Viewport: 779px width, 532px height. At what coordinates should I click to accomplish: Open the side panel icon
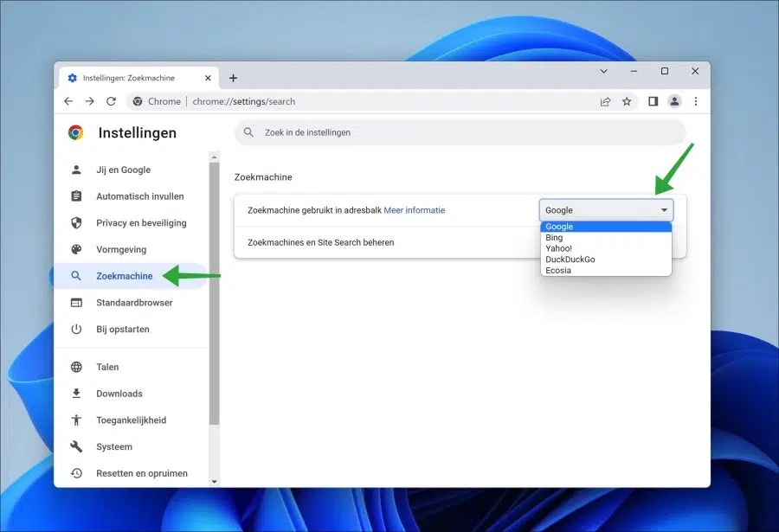point(653,101)
